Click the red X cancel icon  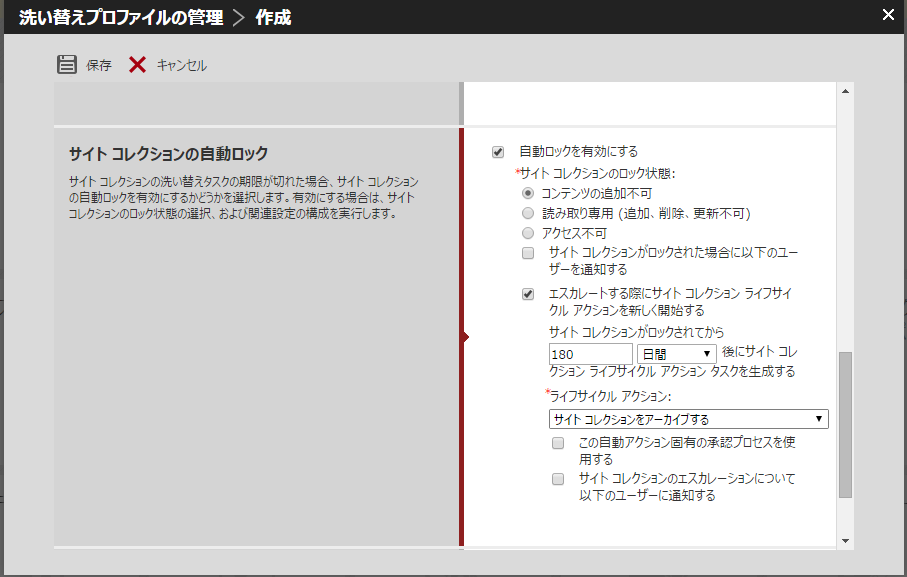[137, 65]
